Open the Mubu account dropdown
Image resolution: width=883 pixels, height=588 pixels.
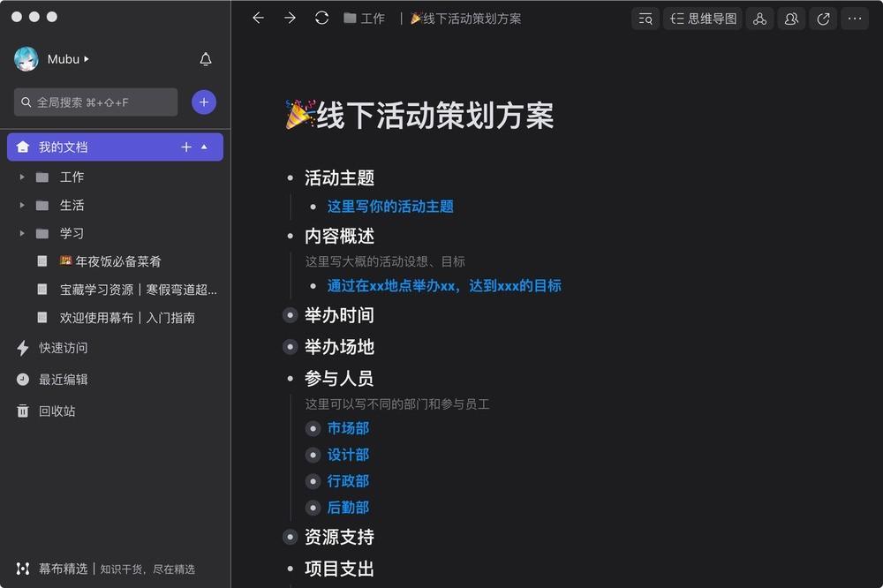[x=68, y=59]
